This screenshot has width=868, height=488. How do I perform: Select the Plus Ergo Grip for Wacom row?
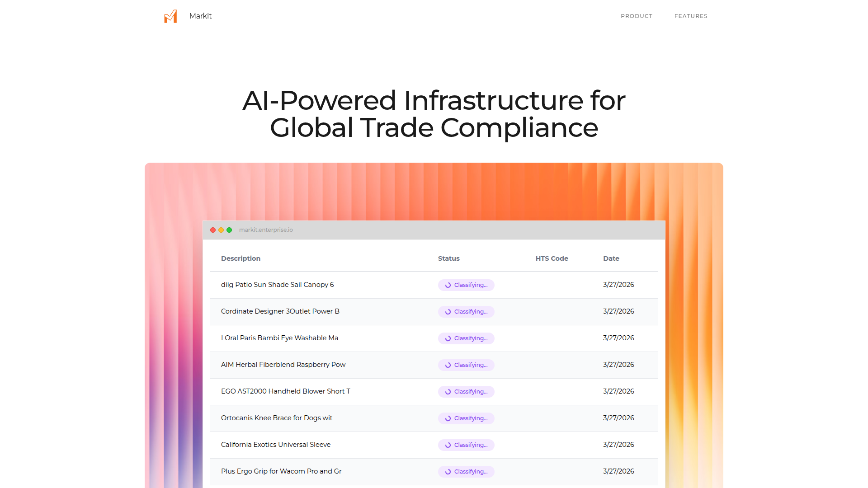point(281,471)
